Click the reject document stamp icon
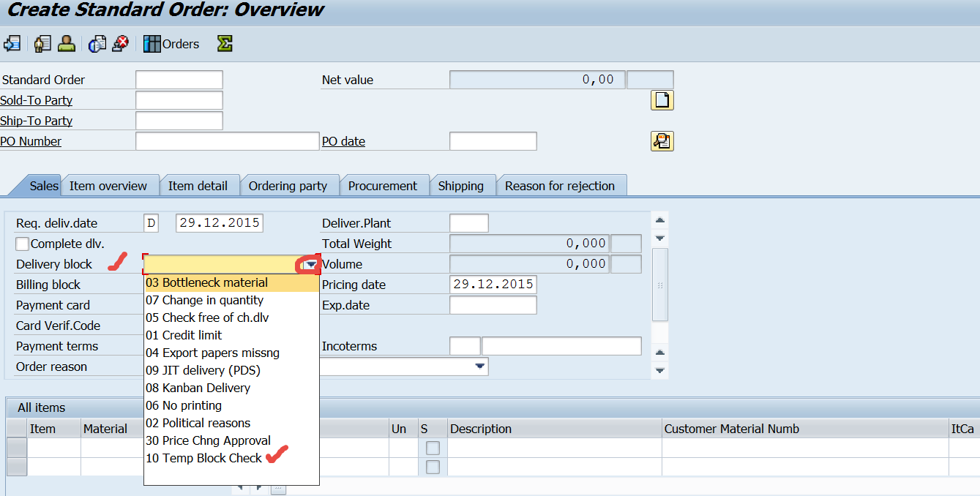The height and width of the screenshot is (496, 980). click(121, 44)
